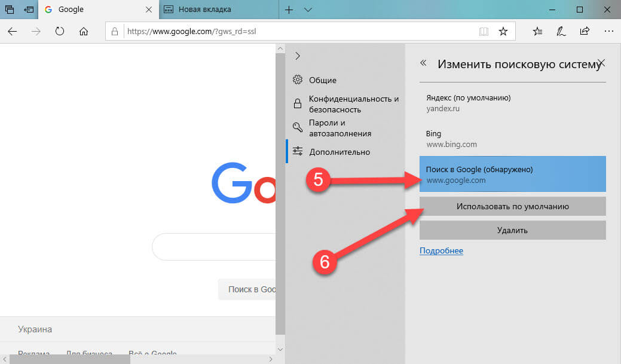The height and width of the screenshot is (364, 621).
Task: Click the horizontal scrollbar left arrow
Action: (5, 359)
